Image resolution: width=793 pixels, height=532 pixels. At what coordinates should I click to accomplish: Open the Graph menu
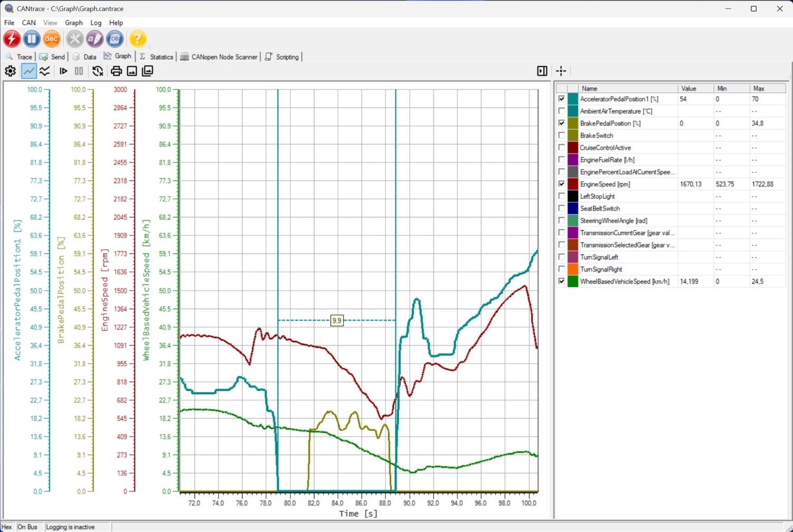73,23
